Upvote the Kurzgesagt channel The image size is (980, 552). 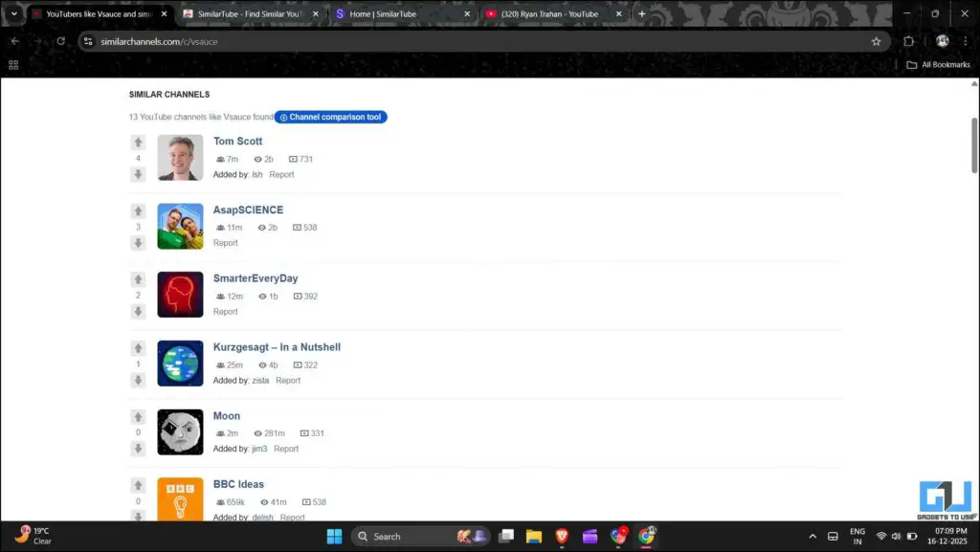coord(138,347)
